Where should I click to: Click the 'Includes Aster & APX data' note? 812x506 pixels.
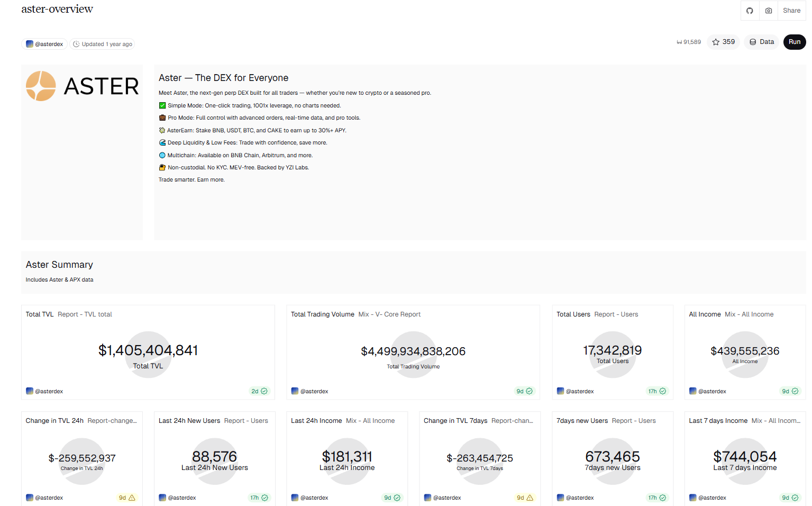tap(60, 279)
